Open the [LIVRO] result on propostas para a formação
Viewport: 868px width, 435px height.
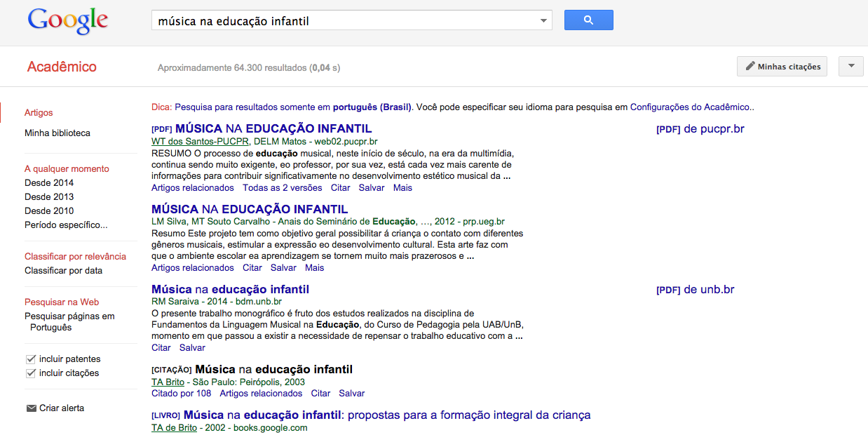[387, 415]
